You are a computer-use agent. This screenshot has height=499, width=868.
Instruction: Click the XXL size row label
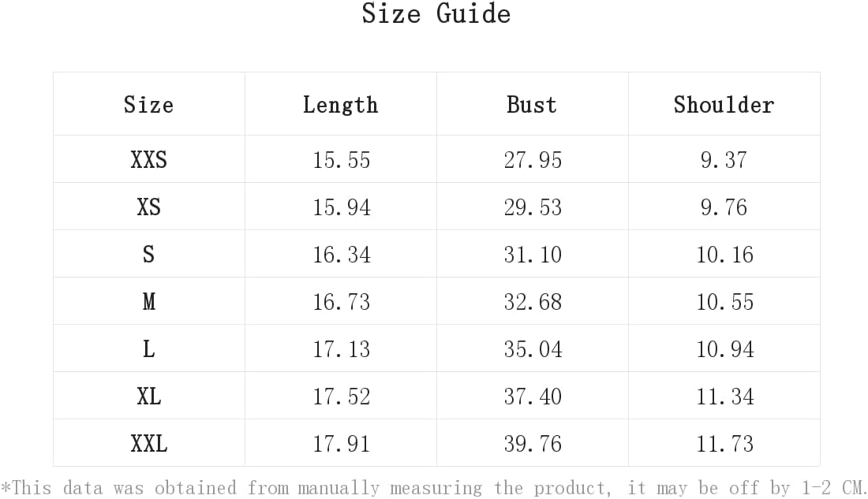(148, 444)
